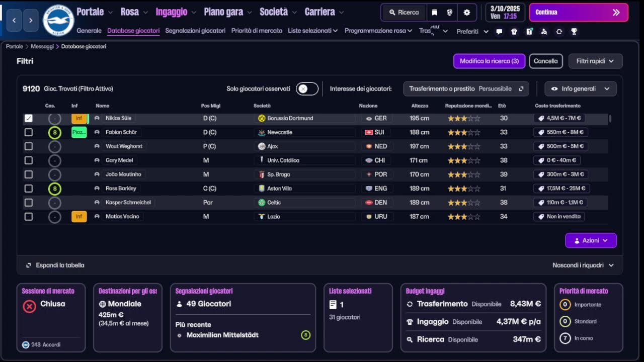
Task: Open the speech bubble messages shortcut
Action: pyautogui.click(x=499, y=31)
